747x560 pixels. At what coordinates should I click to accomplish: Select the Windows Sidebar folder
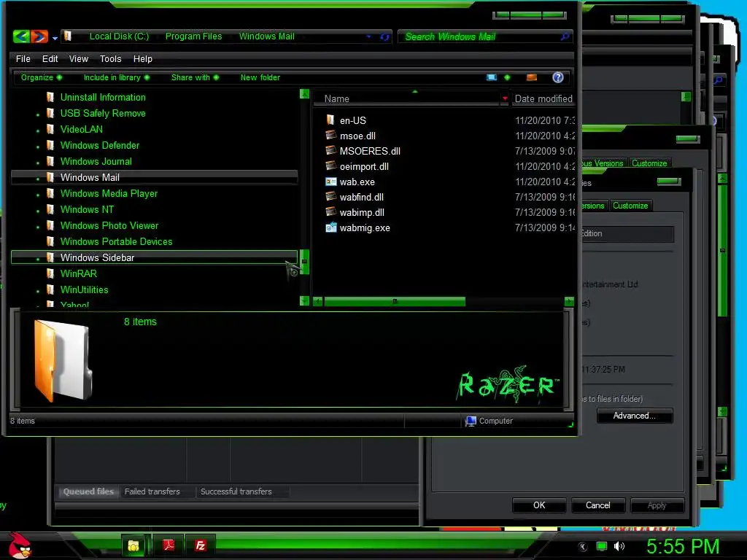pos(97,257)
